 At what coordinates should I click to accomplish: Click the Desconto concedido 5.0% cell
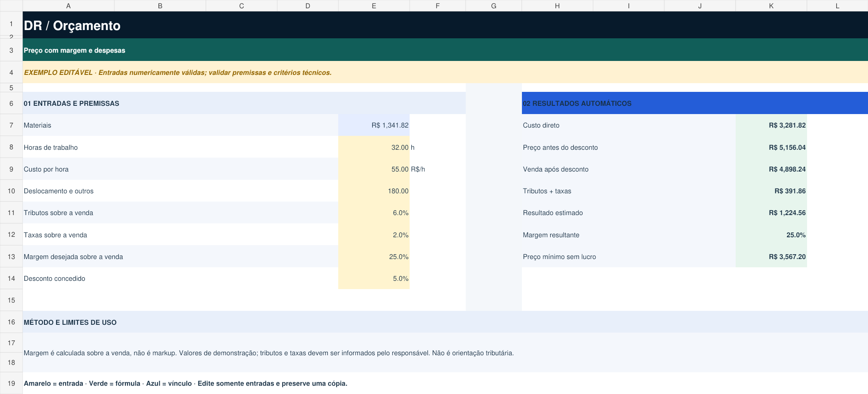(373, 278)
